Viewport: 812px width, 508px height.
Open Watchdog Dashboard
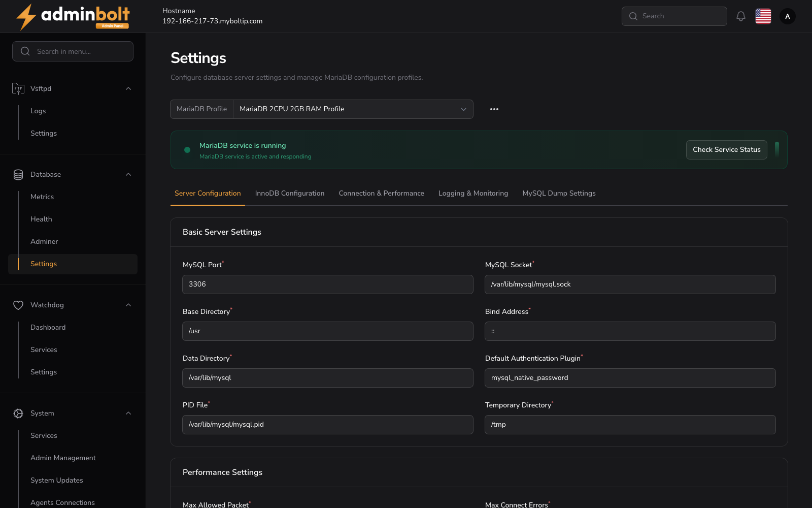tap(48, 327)
